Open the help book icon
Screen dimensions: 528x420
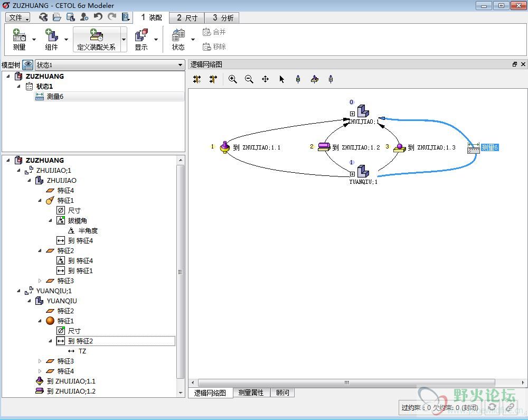(x=126, y=17)
